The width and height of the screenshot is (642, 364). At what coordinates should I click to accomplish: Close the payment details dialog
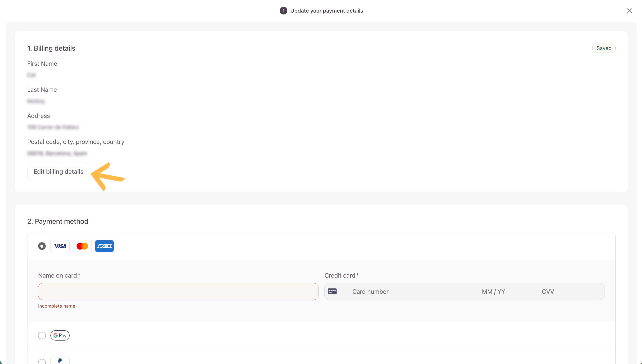point(629,11)
